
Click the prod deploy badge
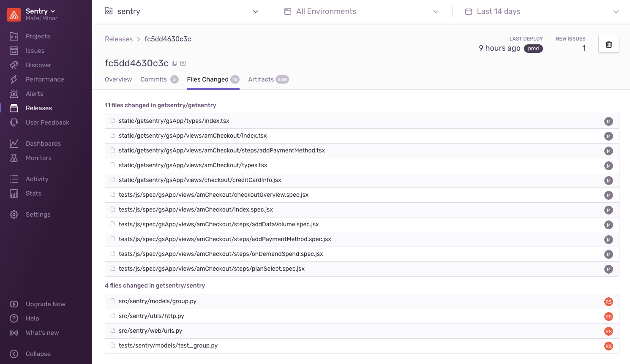533,49
